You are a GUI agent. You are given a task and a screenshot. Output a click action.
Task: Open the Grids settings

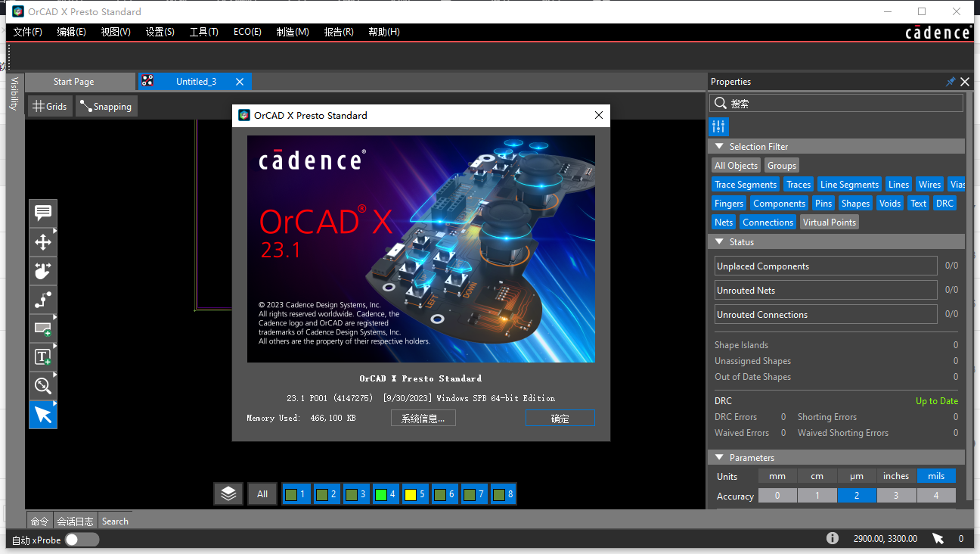pyautogui.click(x=51, y=107)
